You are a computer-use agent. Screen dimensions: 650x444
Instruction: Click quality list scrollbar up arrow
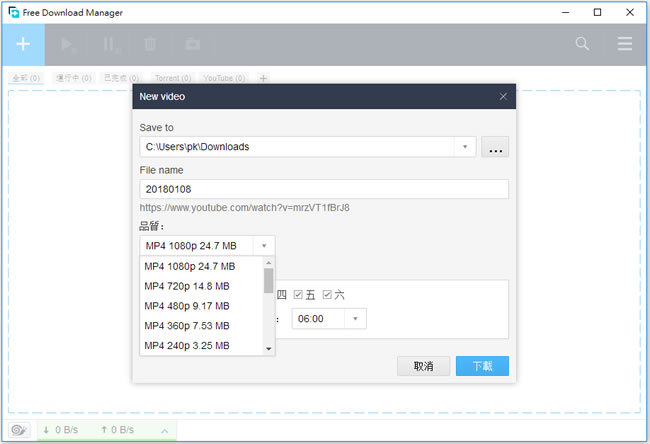pyautogui.click(x=268, y=263)
